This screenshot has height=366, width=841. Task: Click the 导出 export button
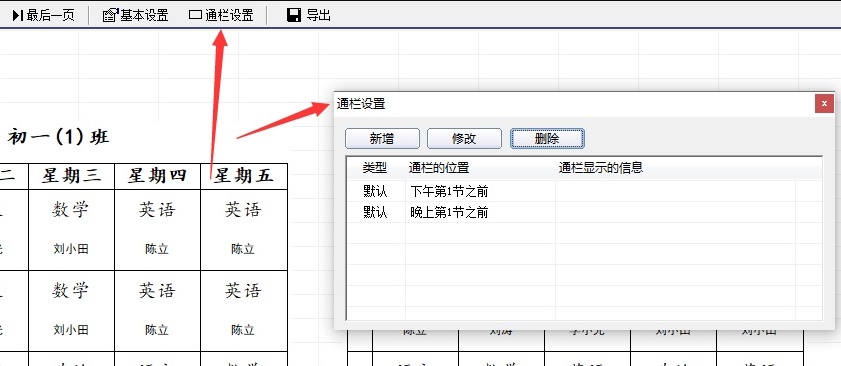309,15
